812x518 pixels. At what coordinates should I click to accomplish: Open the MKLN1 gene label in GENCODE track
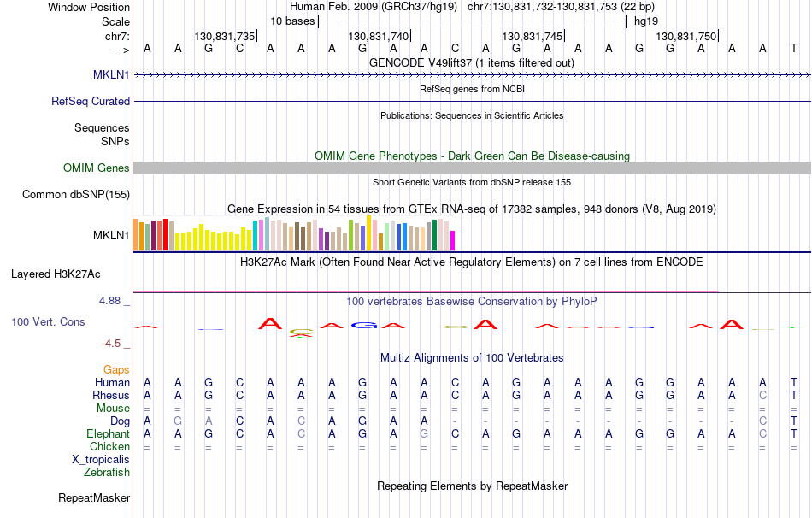[x=111, y=74]
